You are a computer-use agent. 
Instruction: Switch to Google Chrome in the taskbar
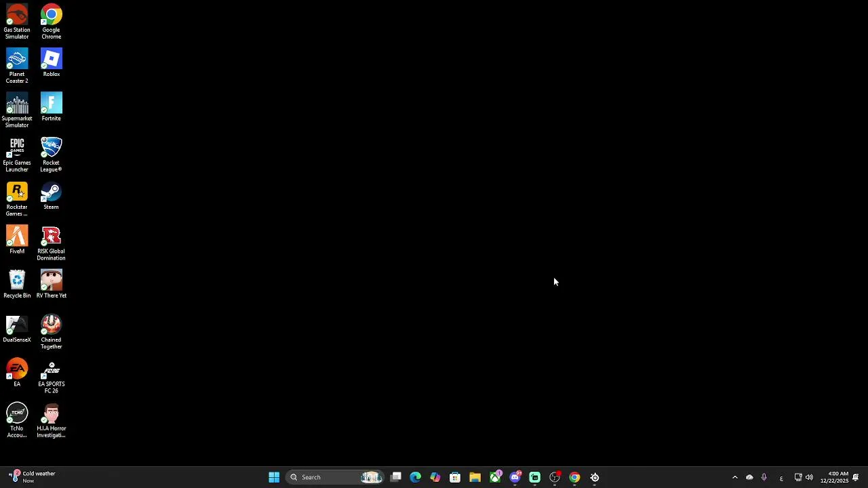point(574,477)
